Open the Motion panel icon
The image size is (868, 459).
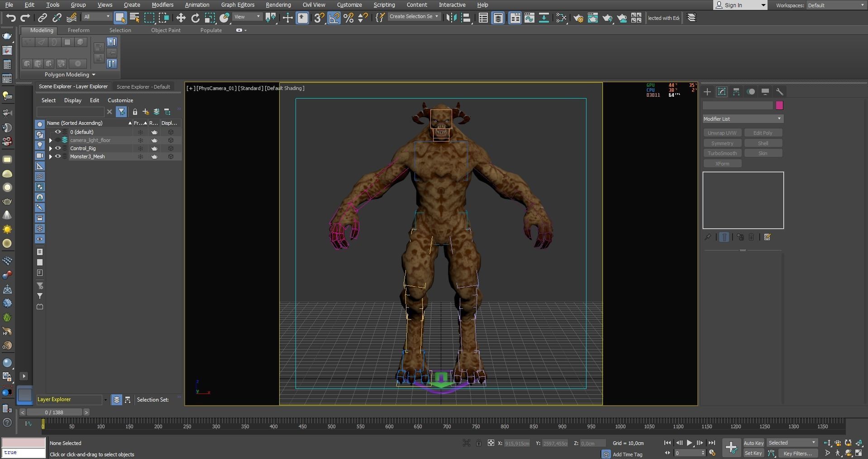[x=751, y=92]
